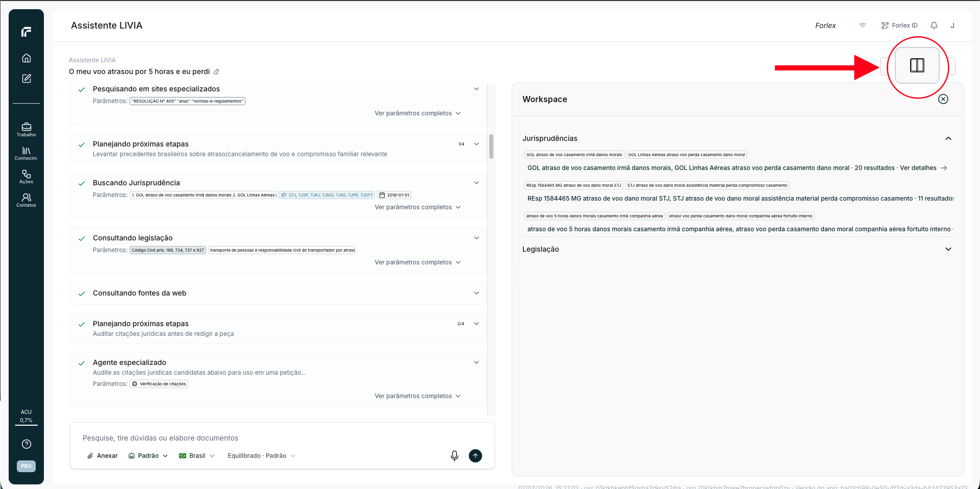Click the ACU 0,7% usage indicator
Image resolution: width=980 pixels, height=489 pixels.
click(26, 416)
